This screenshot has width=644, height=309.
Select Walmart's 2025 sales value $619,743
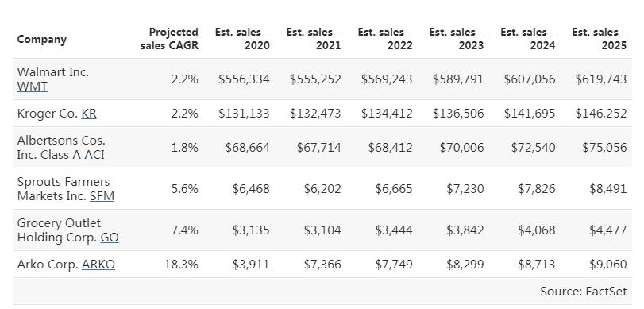(x=601, y=79)
